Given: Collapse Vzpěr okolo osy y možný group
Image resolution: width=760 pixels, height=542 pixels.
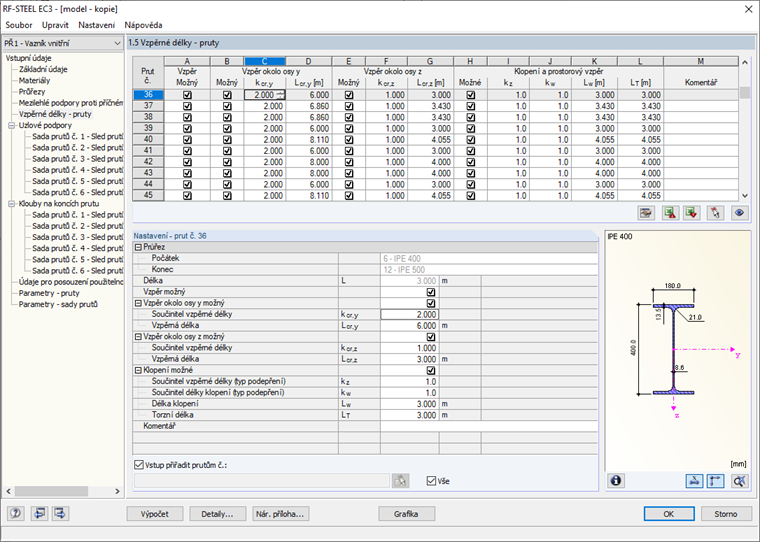Looking at the screenshot, I should (x=138, y=303).
